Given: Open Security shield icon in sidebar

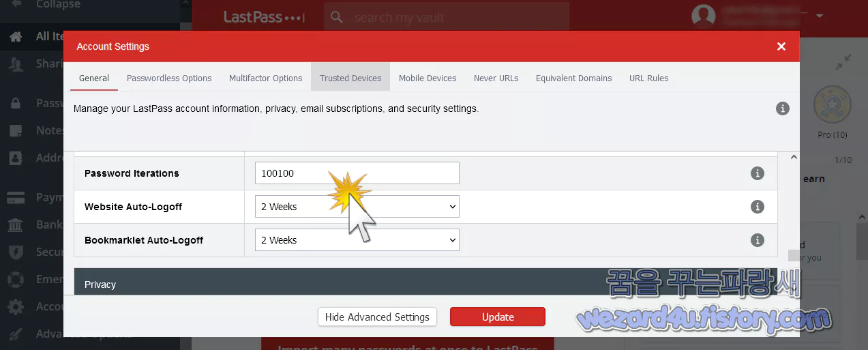Looking at the screenshot, I should (16, 252).
